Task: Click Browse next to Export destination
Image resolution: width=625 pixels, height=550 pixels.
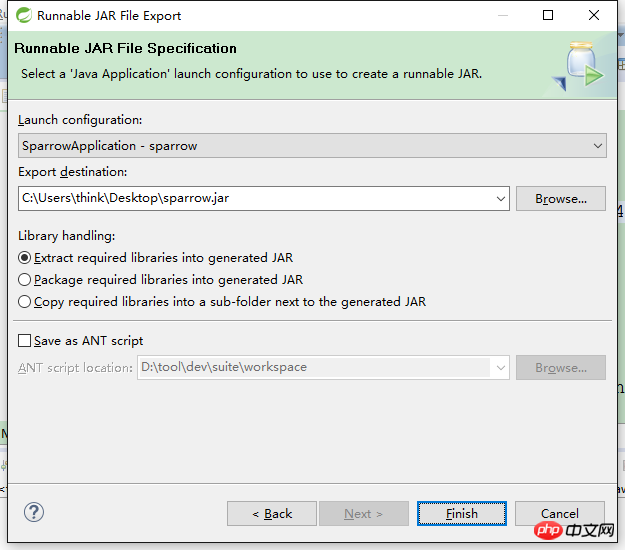Action: pyautogui.click(x=561, y=198)
